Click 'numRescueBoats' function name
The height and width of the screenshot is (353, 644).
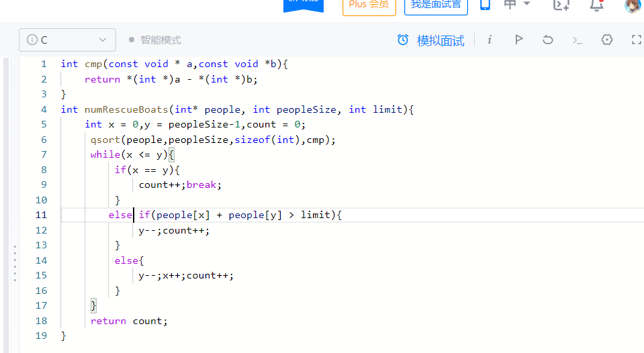click(126, 109)
